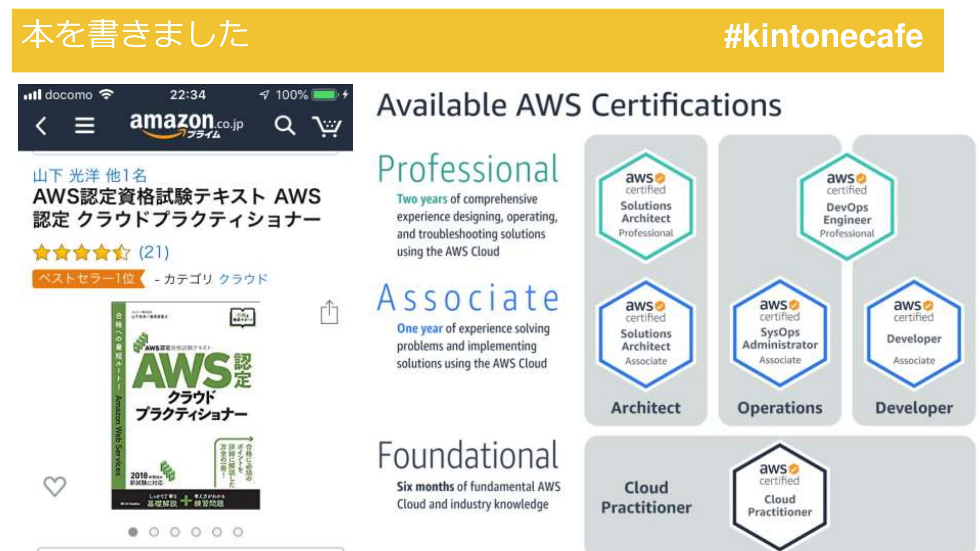Select the third image pagination dot
The height and width of the screenshot is (551, 980).
coord(175,532)
